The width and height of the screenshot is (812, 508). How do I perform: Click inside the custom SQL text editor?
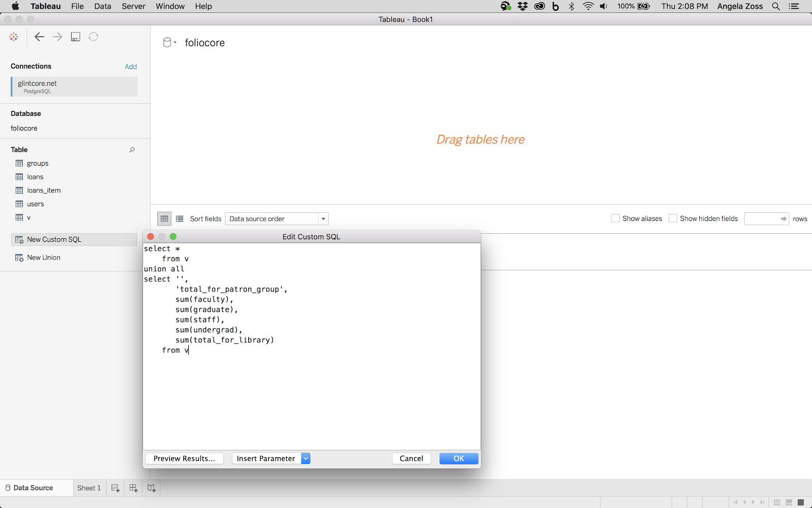312,346
